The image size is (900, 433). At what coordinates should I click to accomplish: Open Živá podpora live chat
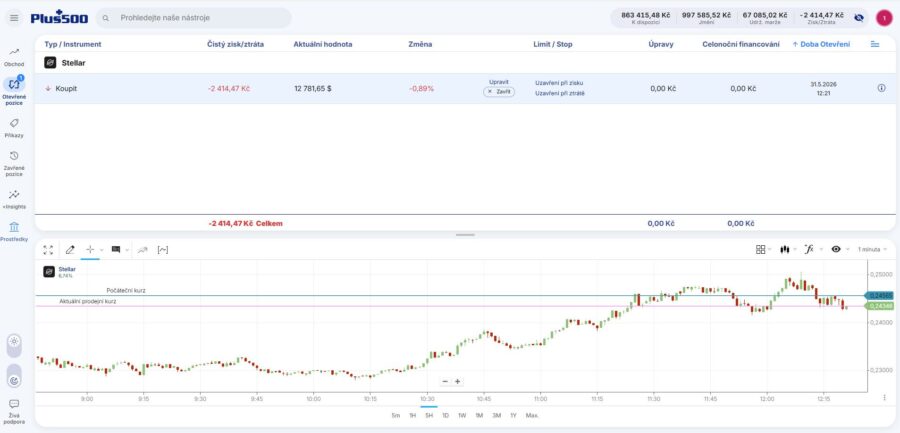[14, 411]
